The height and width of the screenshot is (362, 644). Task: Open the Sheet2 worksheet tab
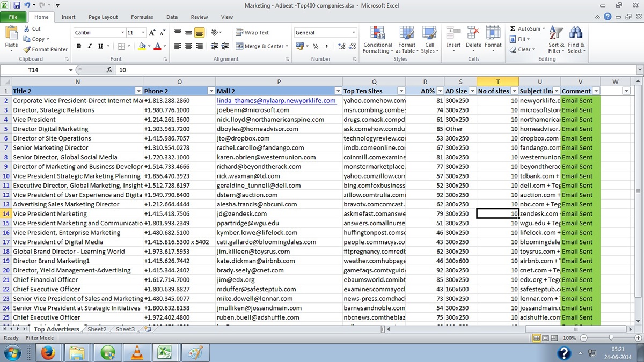[97, 329]
